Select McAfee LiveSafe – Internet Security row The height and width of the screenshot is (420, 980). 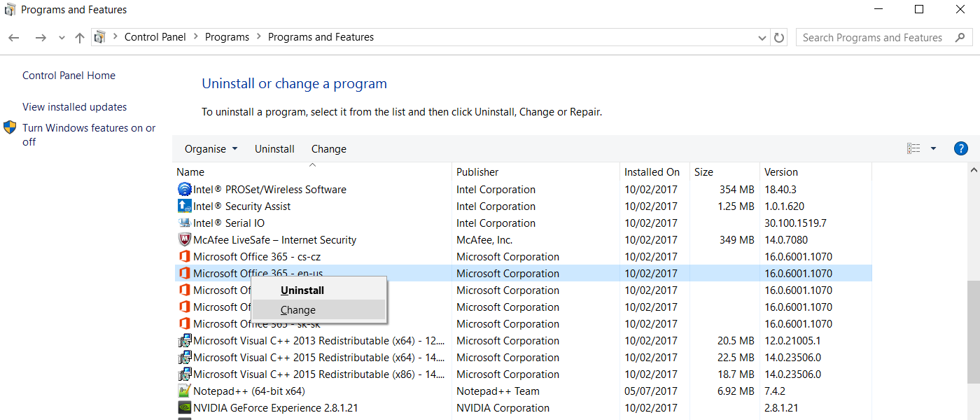(x=523, y=240)
